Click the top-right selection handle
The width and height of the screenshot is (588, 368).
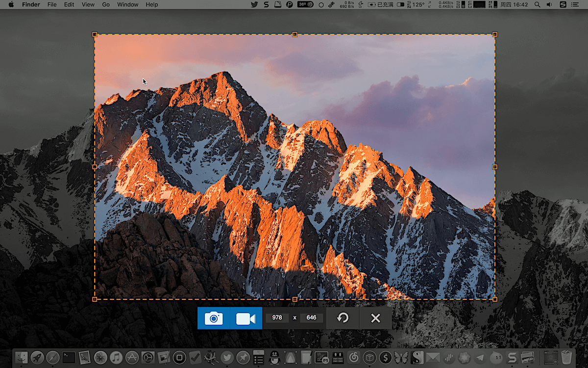coord(494,34)
